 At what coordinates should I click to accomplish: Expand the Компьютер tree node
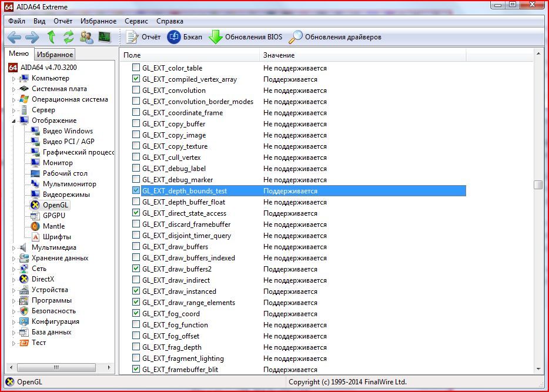point(13,78)
